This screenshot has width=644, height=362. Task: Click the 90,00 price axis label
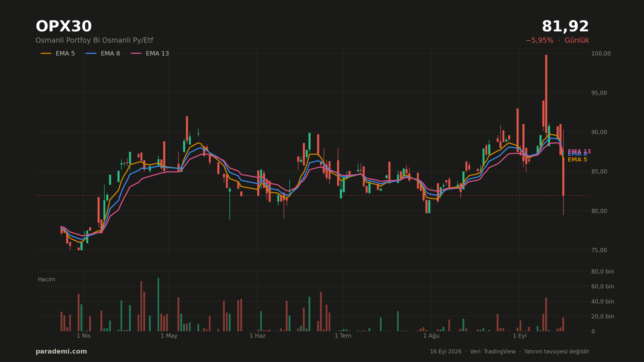click(x=599, y=132)
